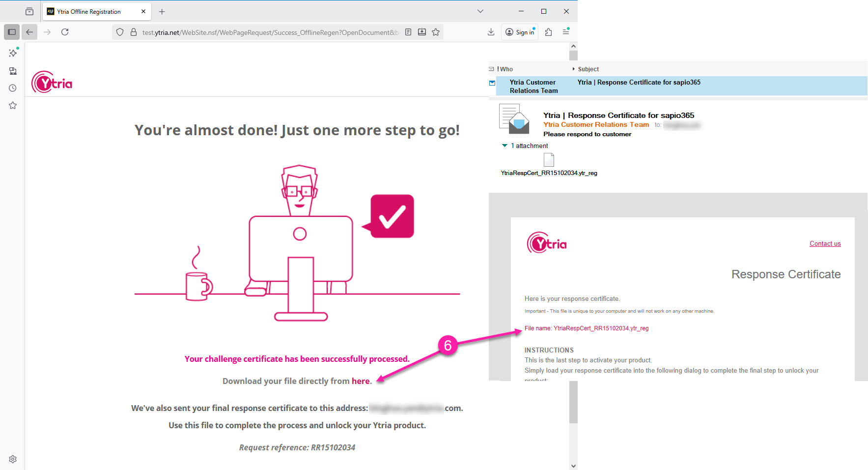This screenshot has width=868, height=470.
Task: Open the list all tabs dropdown
Action: pos(480,11)
